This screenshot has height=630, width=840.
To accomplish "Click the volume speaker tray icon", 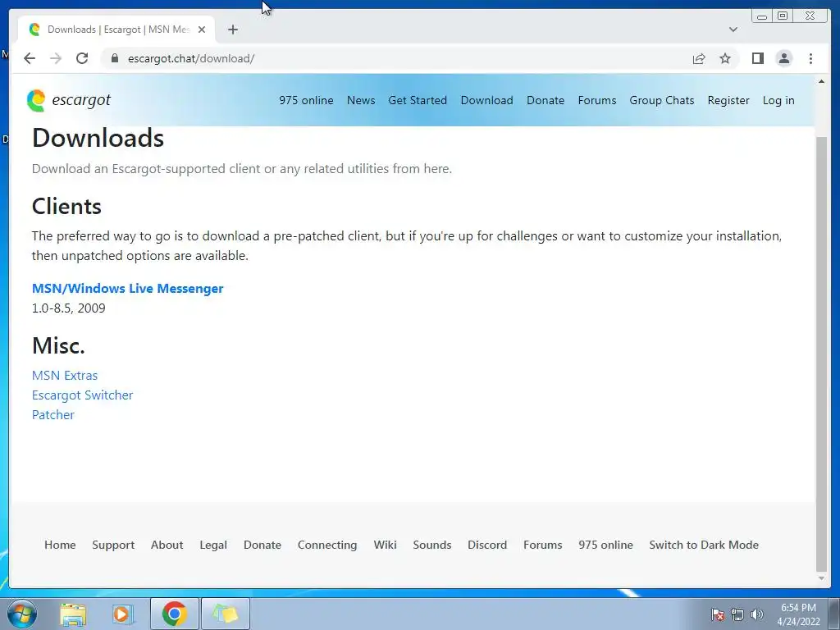I will tap(757, 614).
